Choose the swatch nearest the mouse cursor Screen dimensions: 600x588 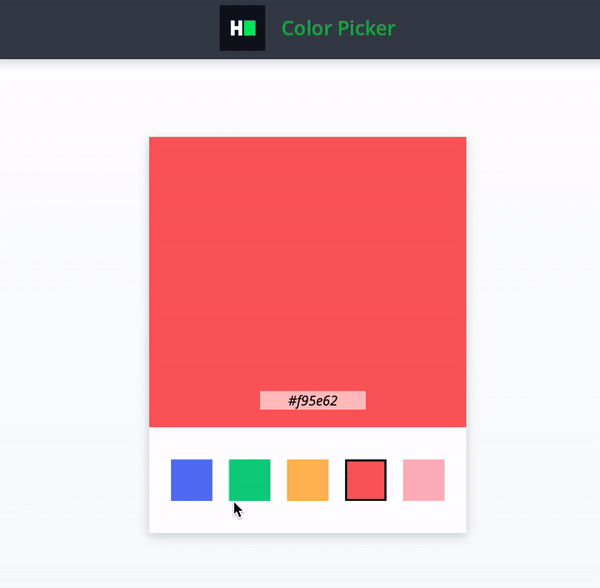click(x=249, y=480)
